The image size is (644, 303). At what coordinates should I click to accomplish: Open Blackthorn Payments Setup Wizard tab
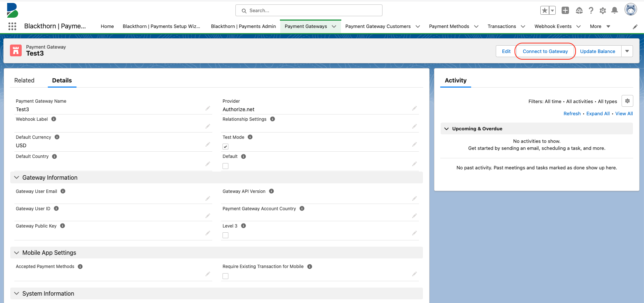tap(161, 27)
